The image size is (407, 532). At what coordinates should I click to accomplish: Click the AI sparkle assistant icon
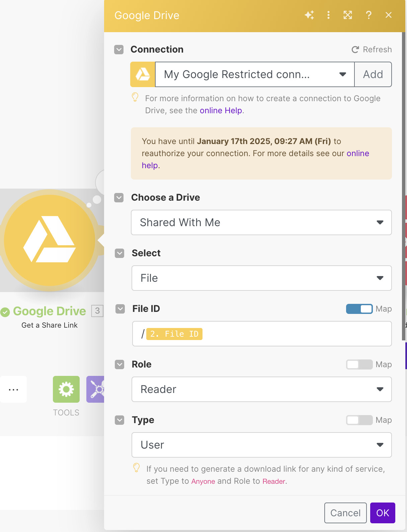pyautogui.click(x=309, y=15)
